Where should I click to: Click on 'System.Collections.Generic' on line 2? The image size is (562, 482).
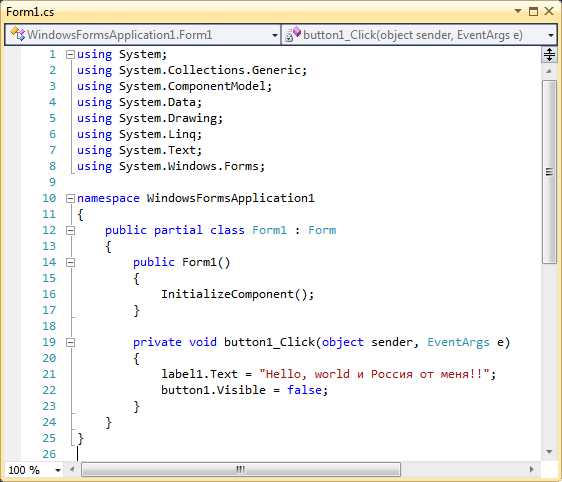tap(210, 70)
